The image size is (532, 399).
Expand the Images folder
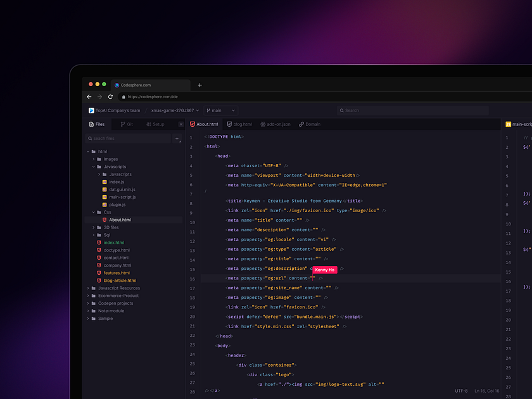point(94,159)
